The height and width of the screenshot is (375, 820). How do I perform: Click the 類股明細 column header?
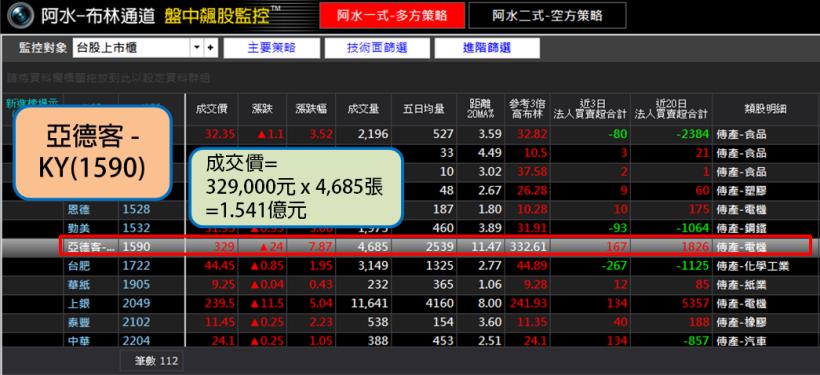[765, 109]
